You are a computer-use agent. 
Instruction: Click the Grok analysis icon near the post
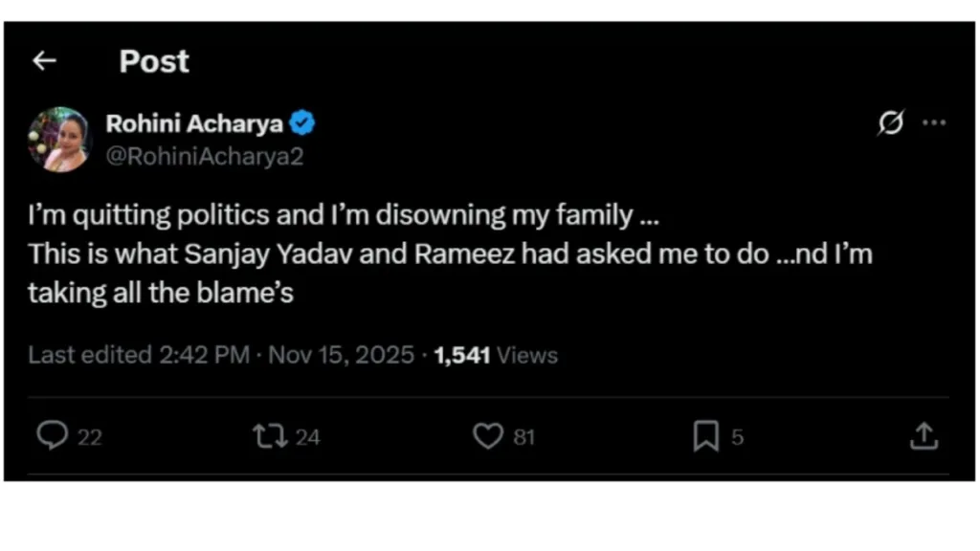(889, 123)
